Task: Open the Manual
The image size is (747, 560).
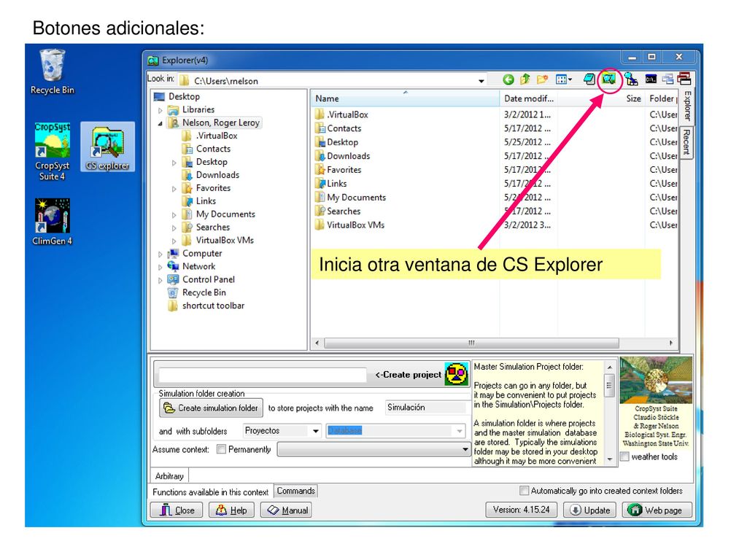Action: click(x=286, y=510)
